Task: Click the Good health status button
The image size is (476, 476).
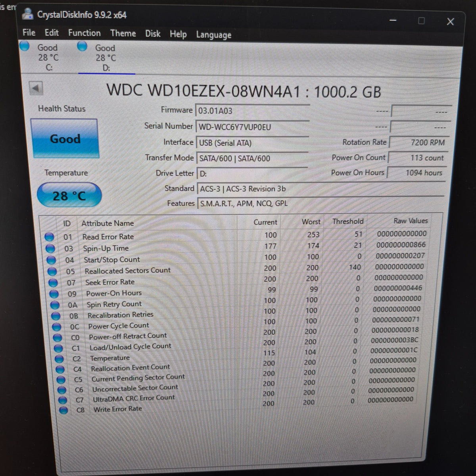Action: (x=65, y=138)
